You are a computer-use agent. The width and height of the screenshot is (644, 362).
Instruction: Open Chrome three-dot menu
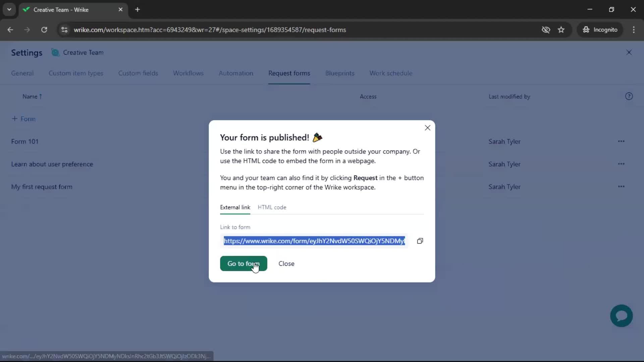click(x=634, y=30)
